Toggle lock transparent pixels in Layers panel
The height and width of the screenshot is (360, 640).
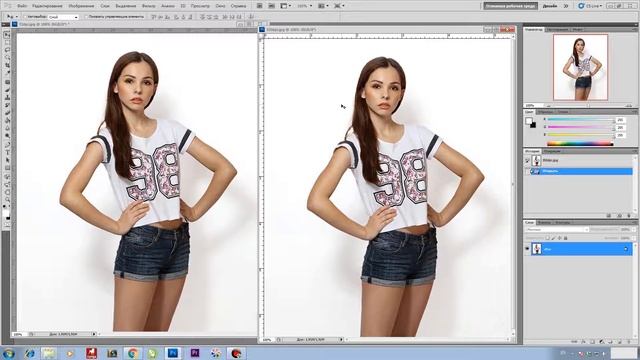(x=548, y=238)
